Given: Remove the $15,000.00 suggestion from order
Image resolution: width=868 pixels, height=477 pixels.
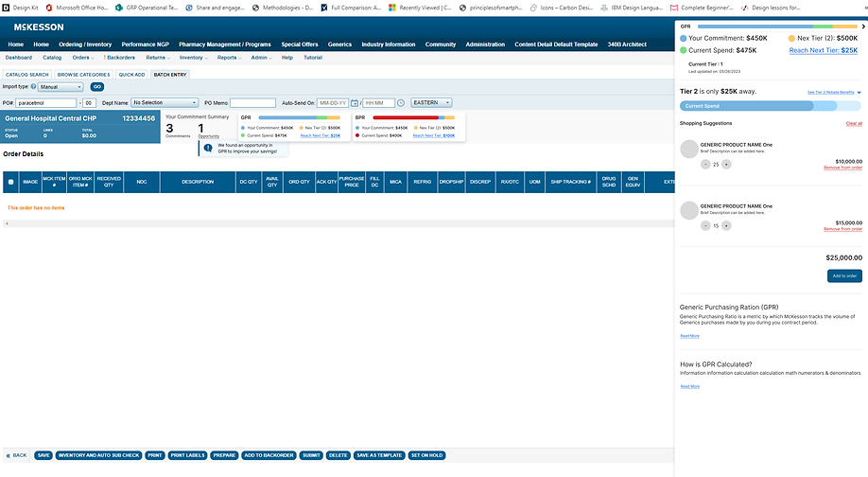Looking at the screenshot, I should click(x=842, y=229).
